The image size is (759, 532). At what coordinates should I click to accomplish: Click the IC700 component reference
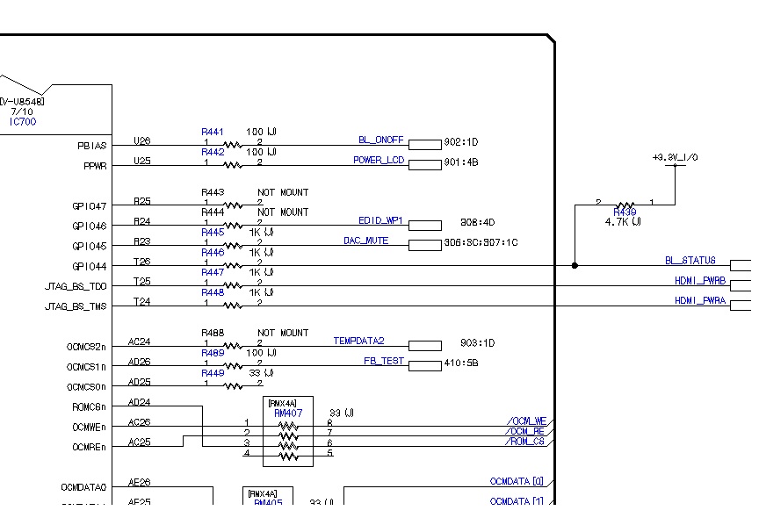click(23, 122)
